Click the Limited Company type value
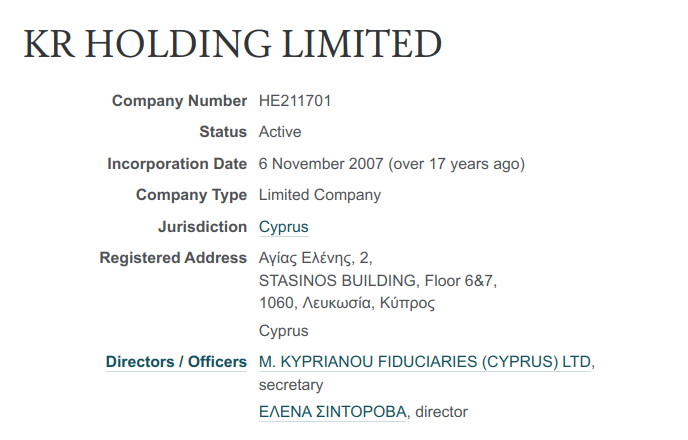Viewport: 688px width, 440px height. pyautogui.click(x=320, y=195)
